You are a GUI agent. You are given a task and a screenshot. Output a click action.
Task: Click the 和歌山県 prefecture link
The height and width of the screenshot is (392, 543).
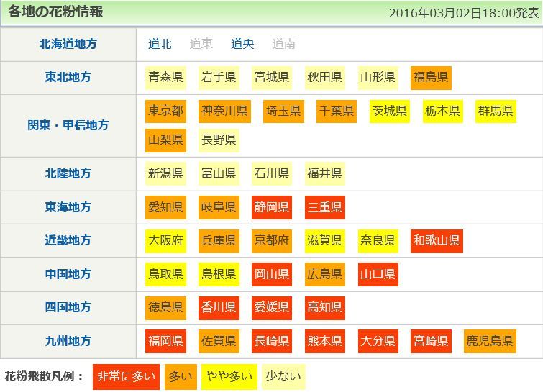tap(437, 241)
